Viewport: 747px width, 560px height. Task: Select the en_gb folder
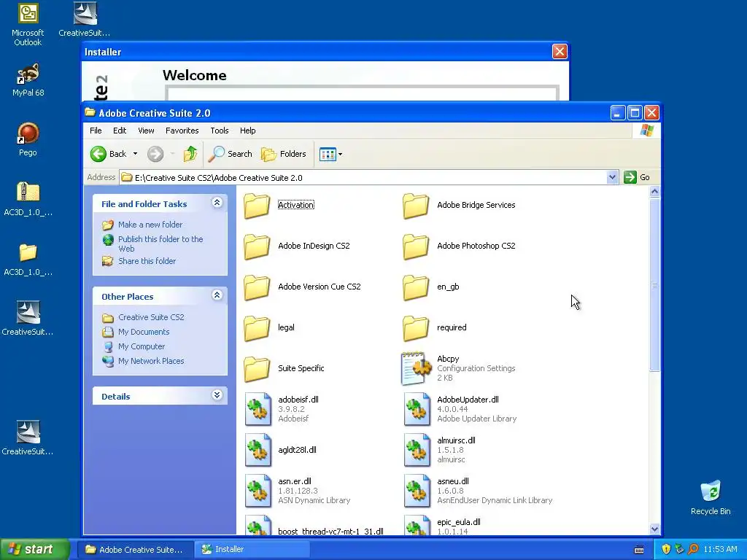point(431,287)
